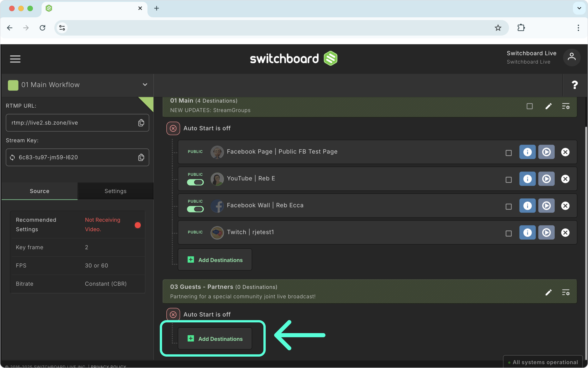588x368 pixels.
Task: Show info for YouTube Reb E destination
Action: coord(527,179)
